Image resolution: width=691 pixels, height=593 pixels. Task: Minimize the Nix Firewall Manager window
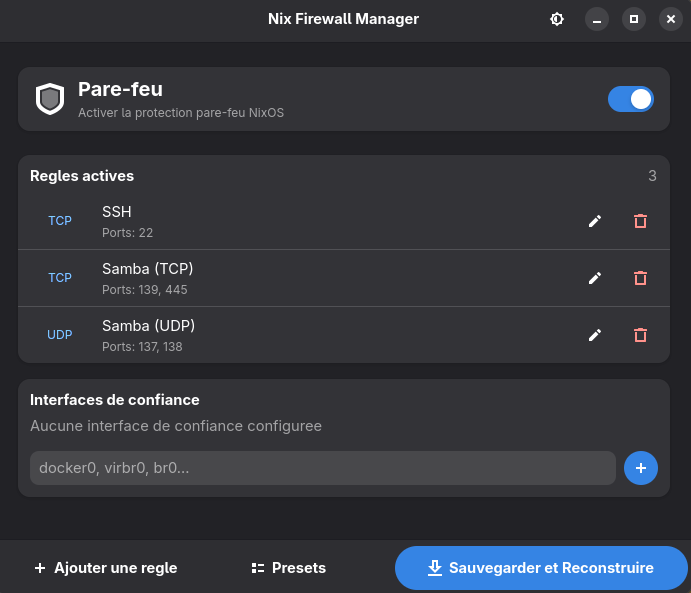coord(597,19)
